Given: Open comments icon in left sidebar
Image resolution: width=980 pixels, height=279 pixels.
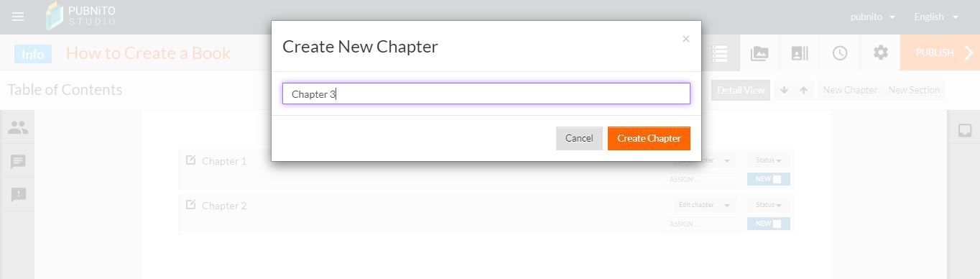Looking at the screenshot, I should pos(18,162).
